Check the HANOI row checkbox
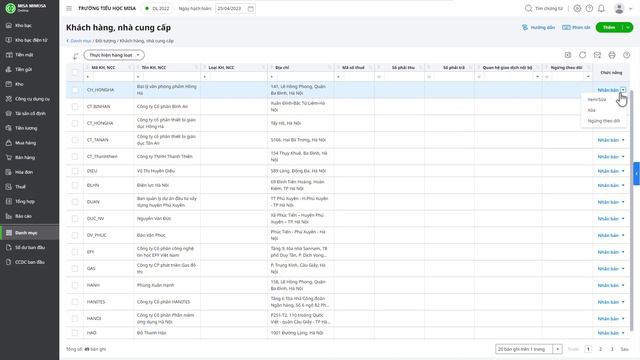Image resolution: width=640 pixels, height=360 pixels. tap(75, 318)
